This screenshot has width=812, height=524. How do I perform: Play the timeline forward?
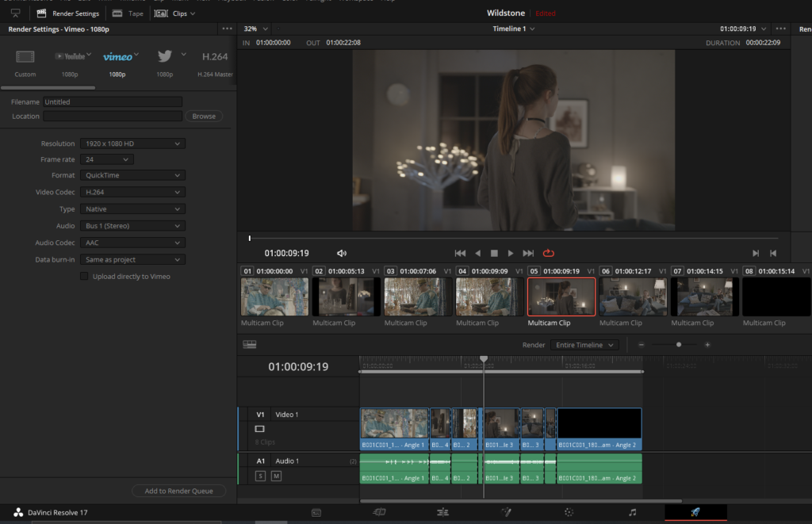[x=511, y=253]
